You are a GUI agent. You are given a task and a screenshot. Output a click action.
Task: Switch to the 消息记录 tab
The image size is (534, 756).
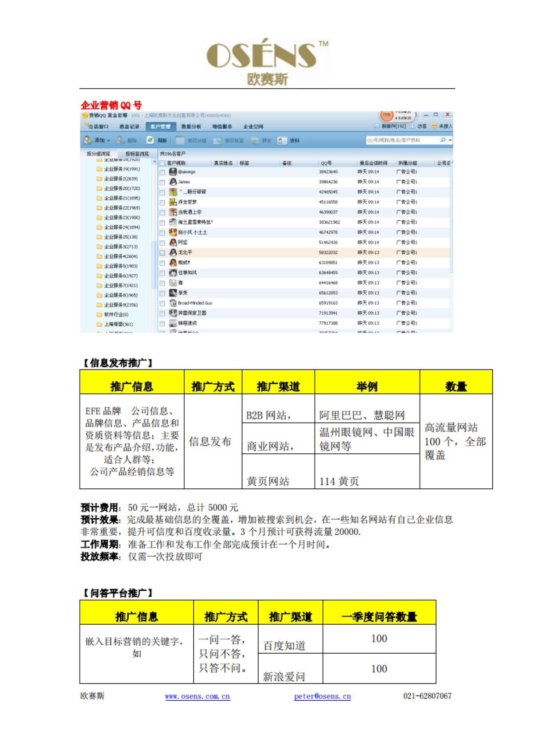click(129, 126)
